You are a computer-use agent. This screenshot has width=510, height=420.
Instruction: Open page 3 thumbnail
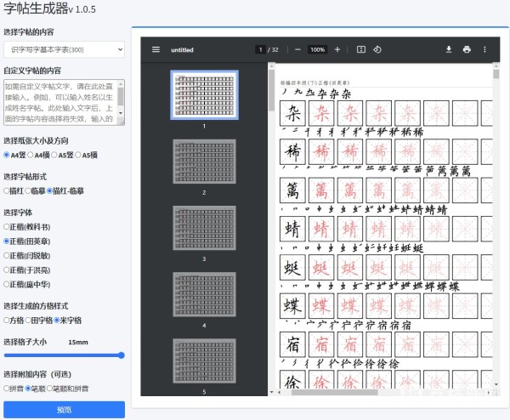204,228
